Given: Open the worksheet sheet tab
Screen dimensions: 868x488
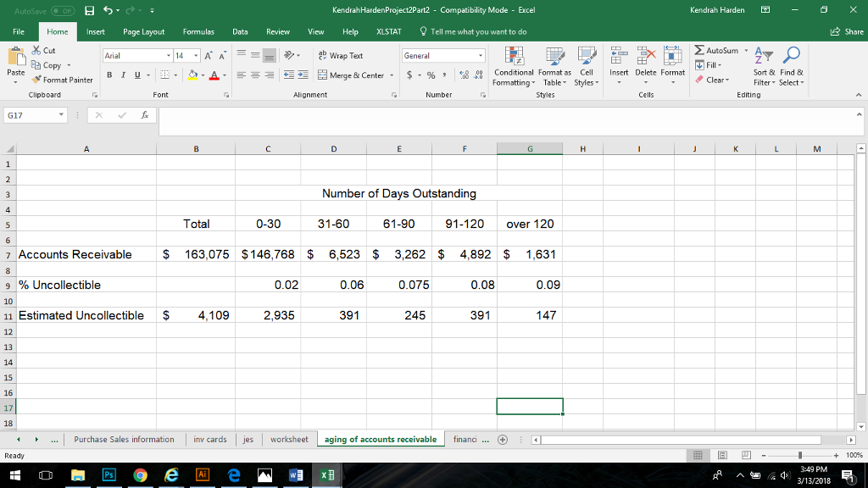Looking at the screenshot, I should (289, 439).
